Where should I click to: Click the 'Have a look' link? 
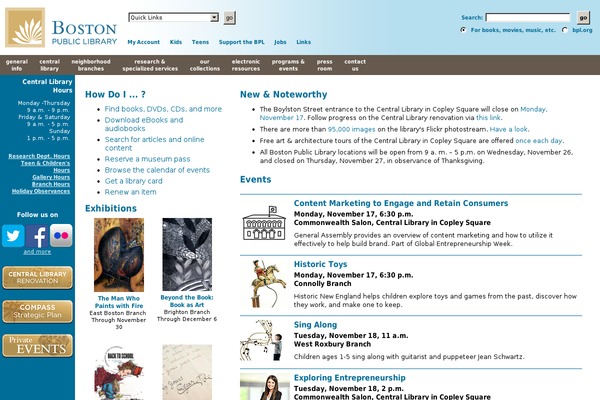pyautogui.click(x=509, y=129)
